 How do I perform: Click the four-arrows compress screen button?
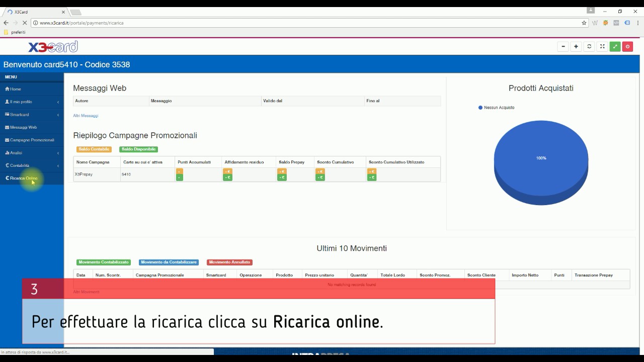[602, 47]
